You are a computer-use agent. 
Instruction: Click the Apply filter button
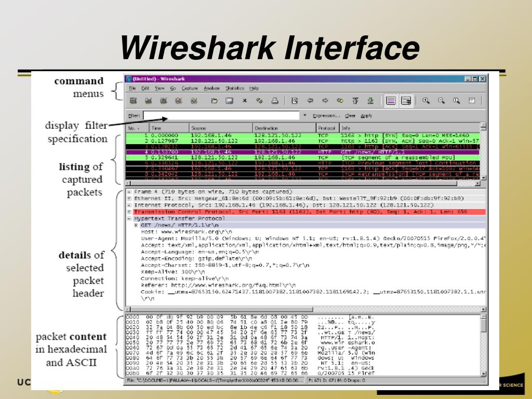(x=366, y=116)
